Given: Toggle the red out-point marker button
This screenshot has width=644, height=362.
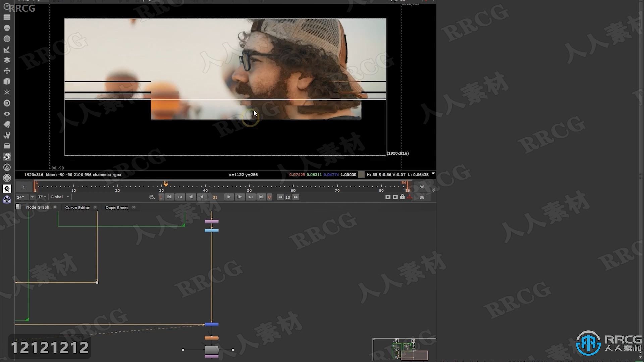Looking at the screenshot, I should pos(409,197).
